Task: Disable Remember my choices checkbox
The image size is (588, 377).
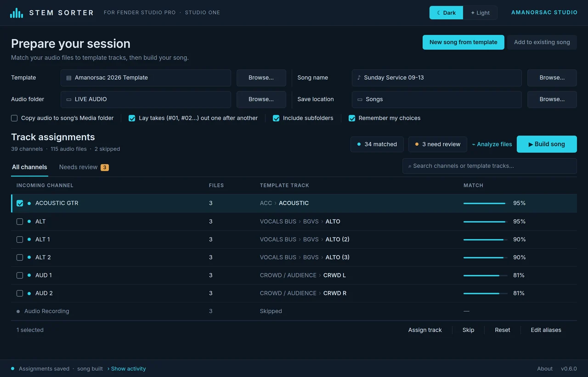Action: point(352,118)
